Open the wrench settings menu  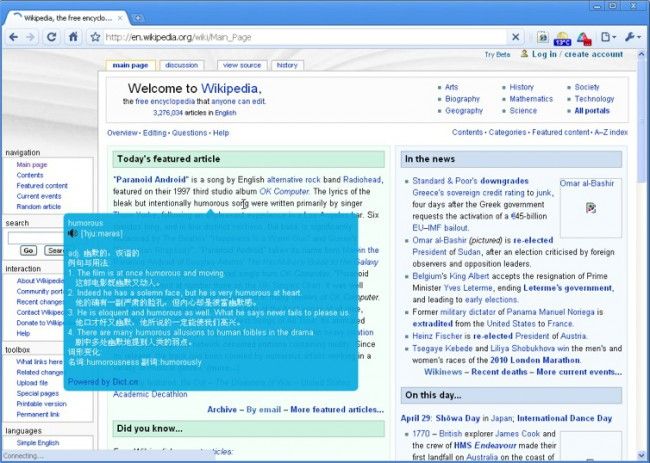pyautogui.click(x=633, y=37)
